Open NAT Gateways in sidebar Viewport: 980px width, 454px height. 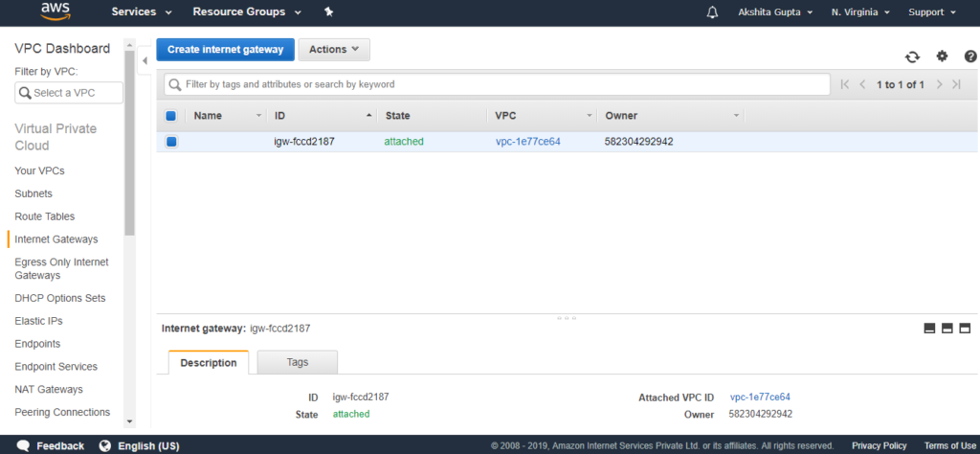[x=49, y=390]
